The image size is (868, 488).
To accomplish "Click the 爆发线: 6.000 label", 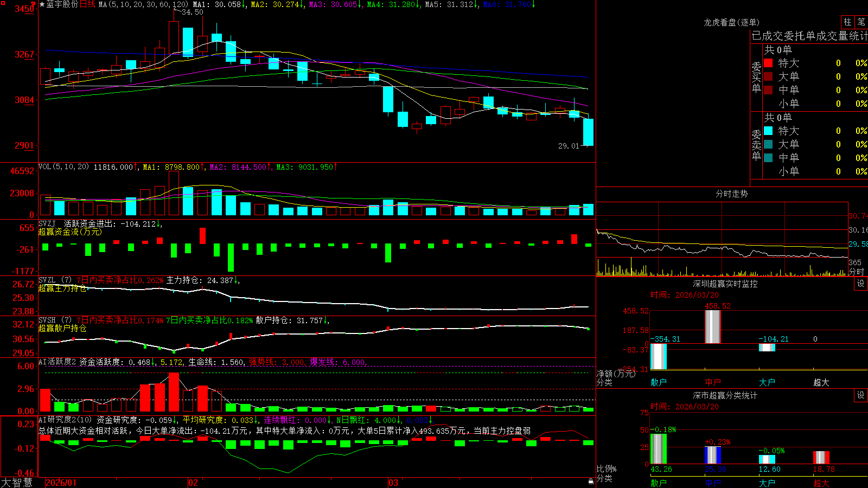I will tap(338, 362).
